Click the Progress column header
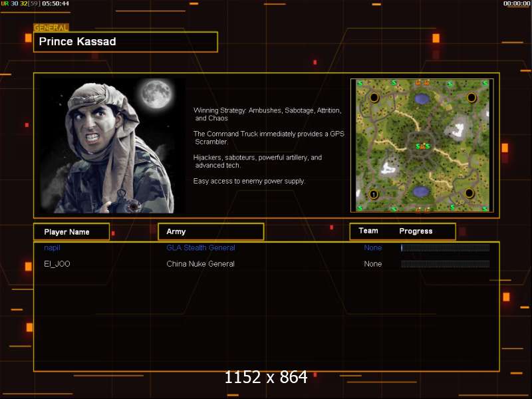This screenshot has height=399, width=532. [416, 231]
